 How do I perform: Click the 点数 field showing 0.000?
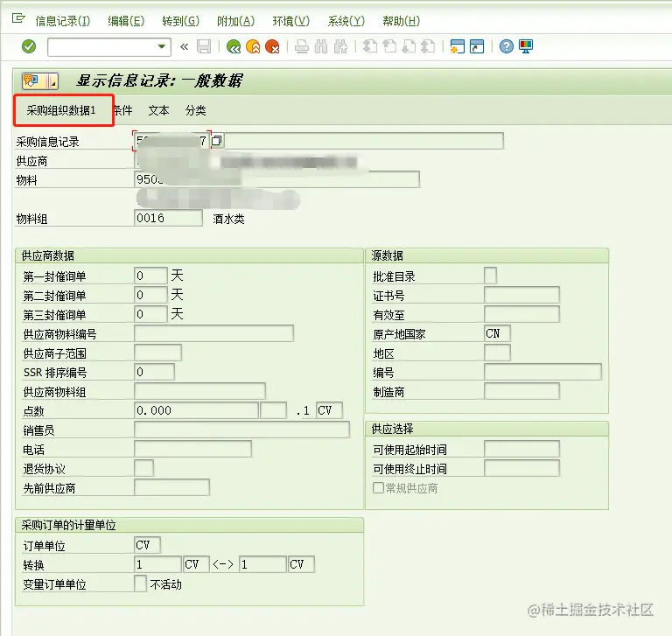pyautogui.click(x=196, y=410)
